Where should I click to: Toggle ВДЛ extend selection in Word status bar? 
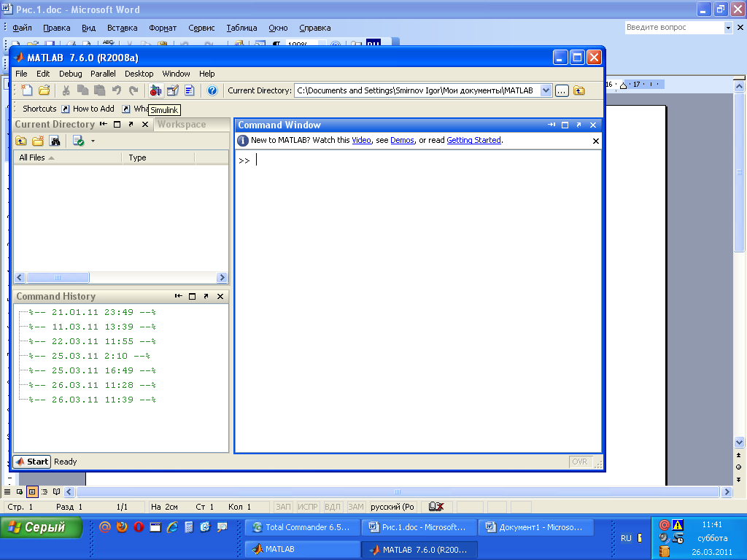(332, 507)
